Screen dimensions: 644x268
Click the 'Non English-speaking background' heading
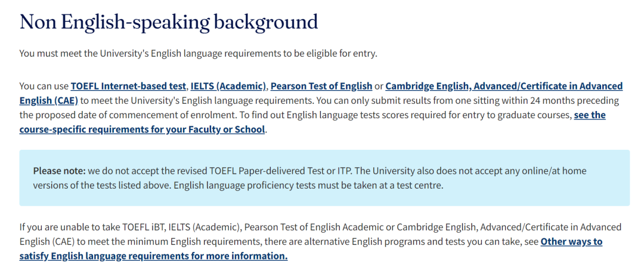tap(169, 21)
